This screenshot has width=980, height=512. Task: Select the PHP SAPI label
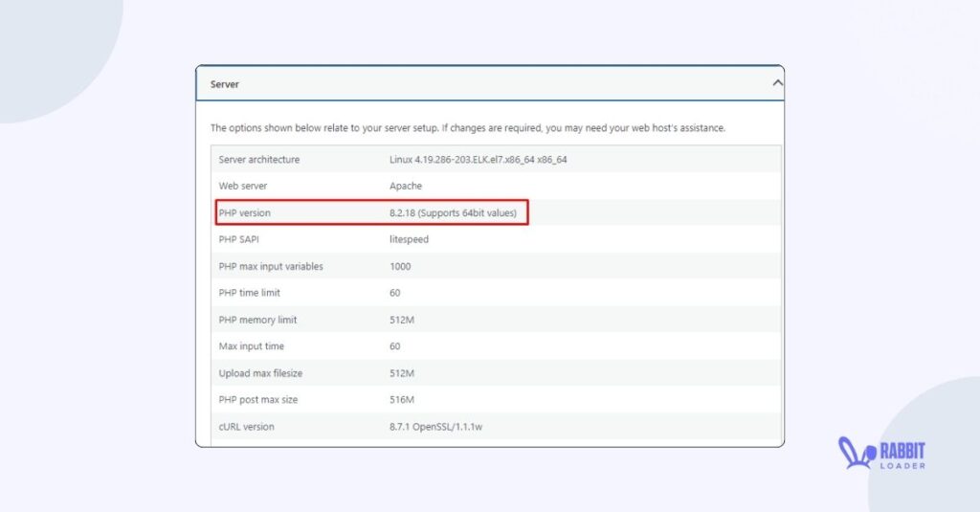coord(238,239)
